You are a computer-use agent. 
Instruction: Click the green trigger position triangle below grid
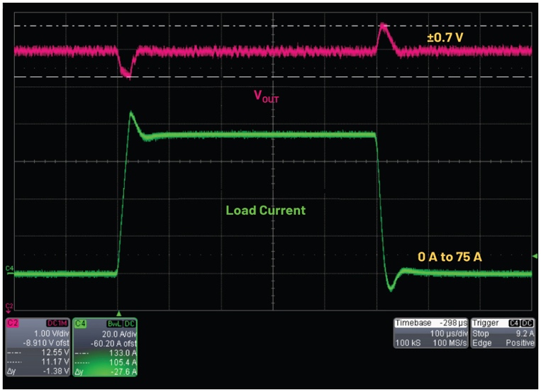click(x=118, y=313)
